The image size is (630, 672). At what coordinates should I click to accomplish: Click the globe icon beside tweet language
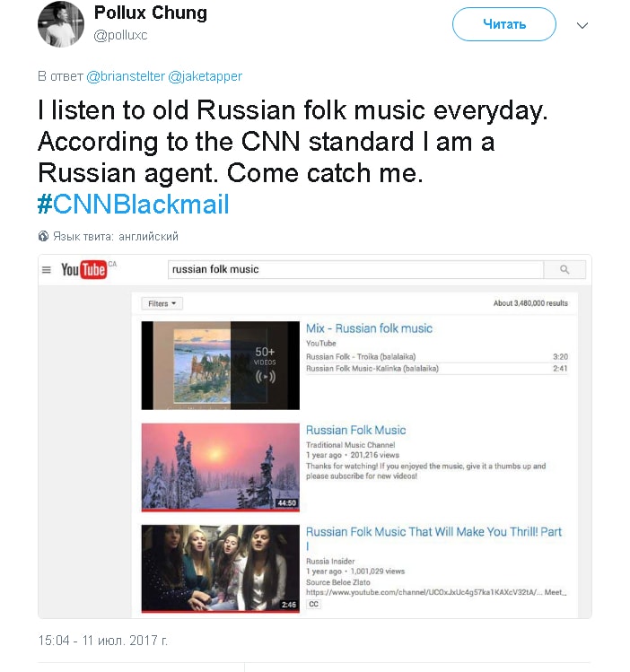coord(43,236)
